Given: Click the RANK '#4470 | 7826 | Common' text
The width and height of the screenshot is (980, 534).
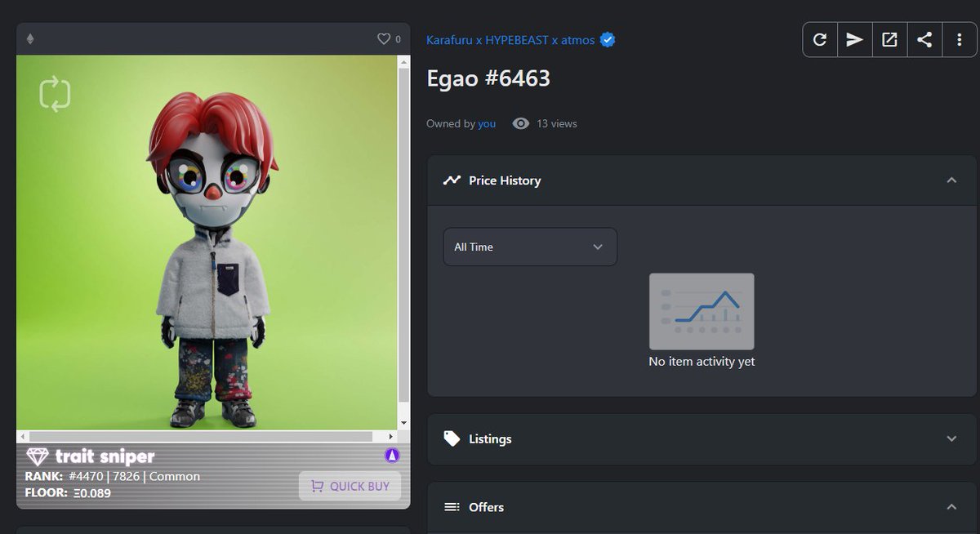Looking at the screenshot, I should tap(134, 477).
